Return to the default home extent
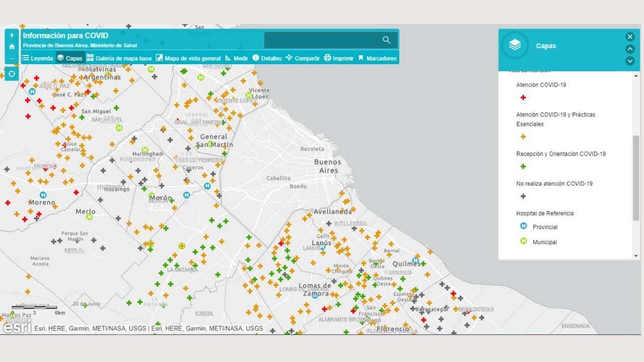This screenshot has height=362, width=644. click(12, 47)
